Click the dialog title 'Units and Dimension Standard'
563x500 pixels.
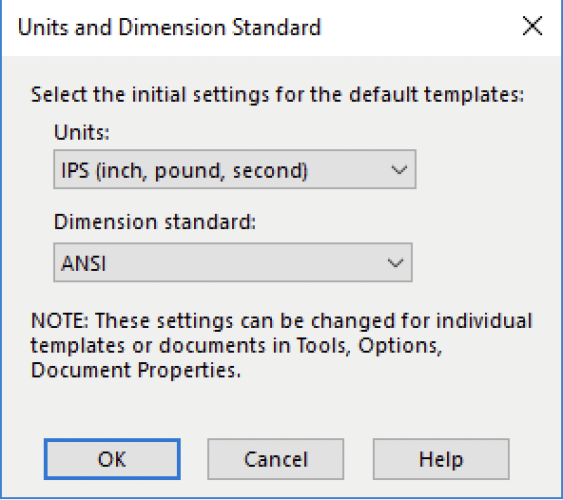(x=169, y=27)
